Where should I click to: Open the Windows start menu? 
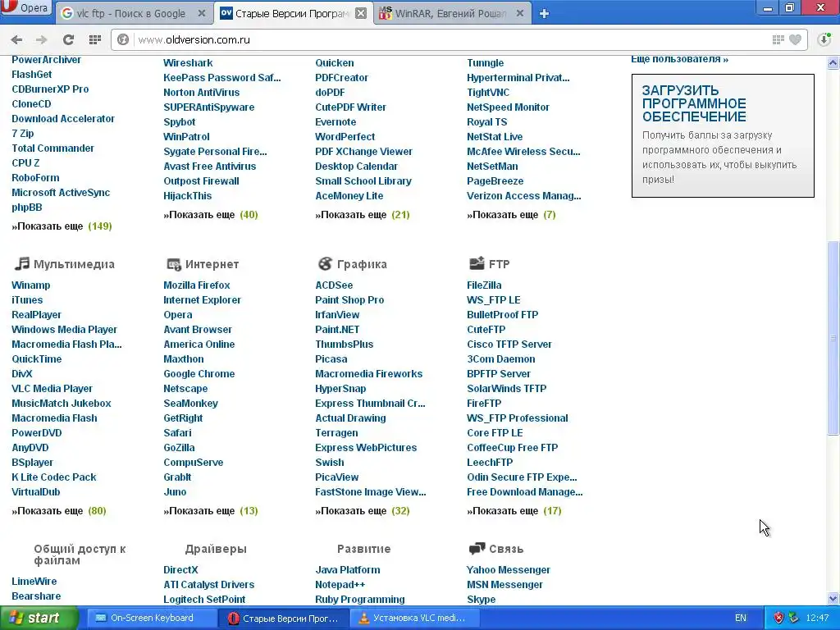coord(39,618)
